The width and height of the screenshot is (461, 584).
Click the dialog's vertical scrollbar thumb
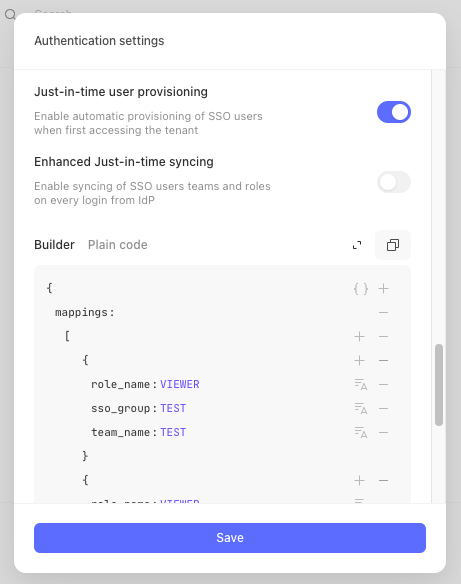click(439, 385)
